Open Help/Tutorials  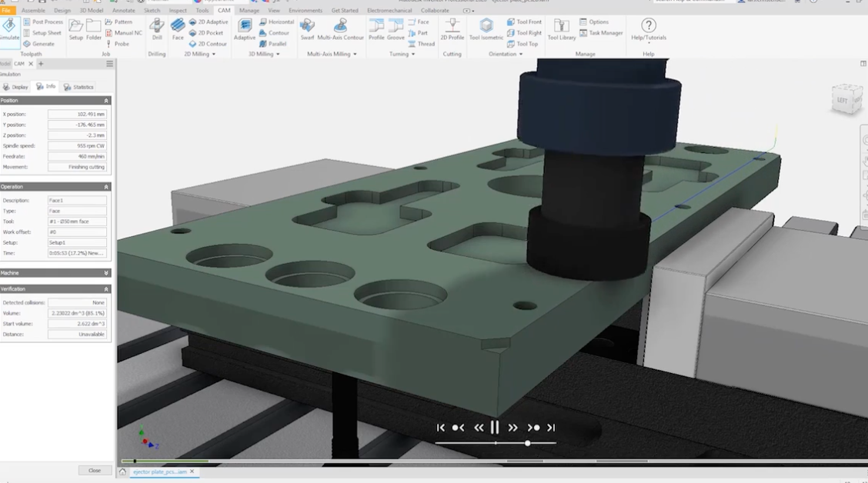pyautogui.click(x=649, y=29)
